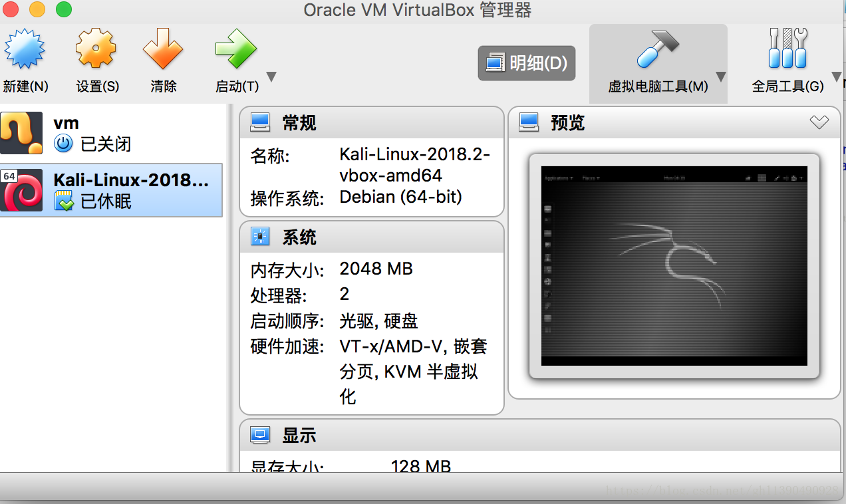Click the 处理器 label
Image resolution: width=846 pixels, height=504 pixels.
coord(279,295)
